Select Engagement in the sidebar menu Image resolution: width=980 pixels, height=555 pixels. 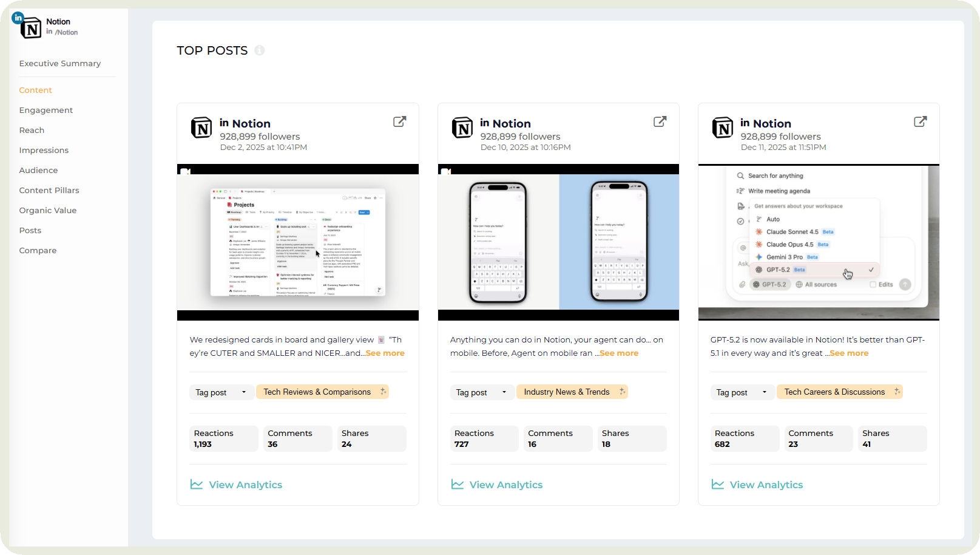pyautogui.click(x=46, y=111)
